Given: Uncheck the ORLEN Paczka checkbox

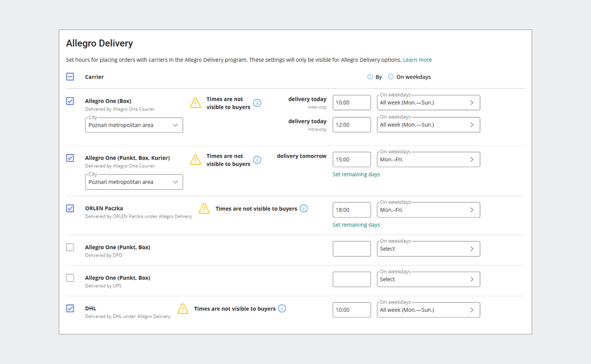Looking at the screenshot, I should [x=70, y=208].
